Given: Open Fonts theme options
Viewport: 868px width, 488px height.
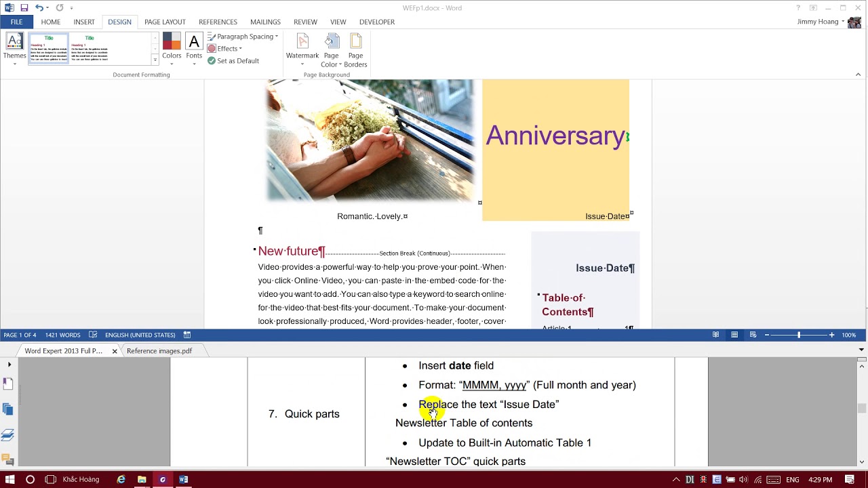Looking at the screenshot, I should point(194,49).
